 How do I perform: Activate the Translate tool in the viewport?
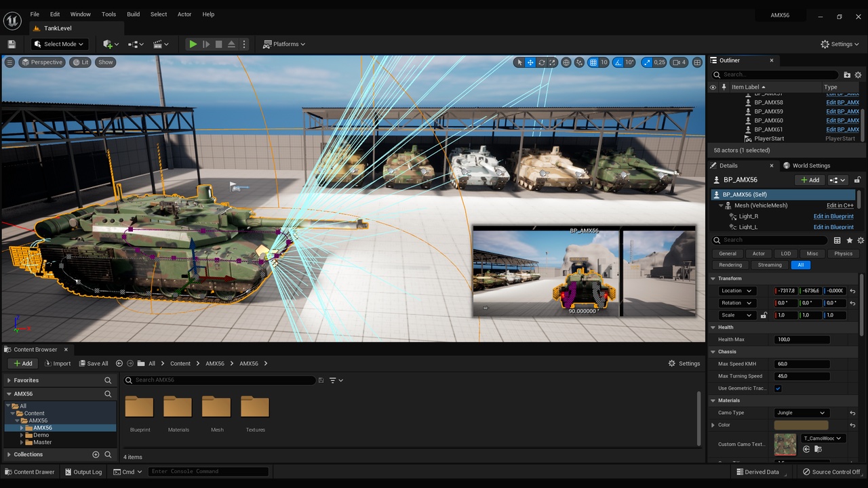tap(530, 62)
